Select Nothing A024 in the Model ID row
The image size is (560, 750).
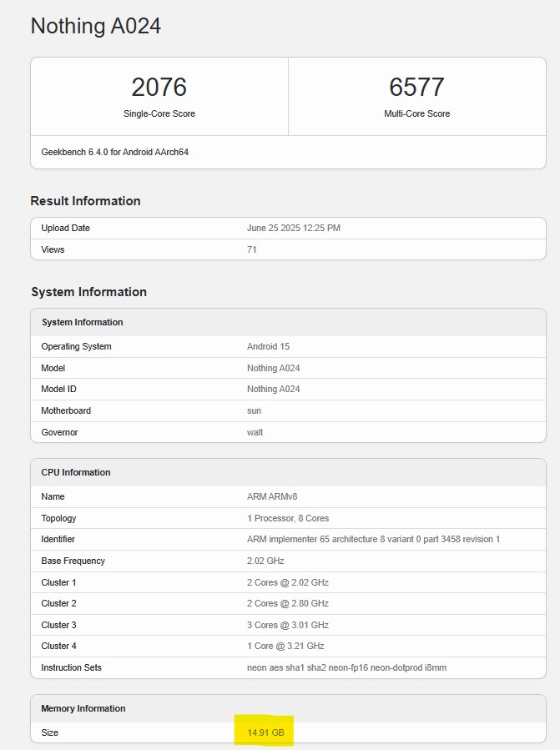click(273, 389)
